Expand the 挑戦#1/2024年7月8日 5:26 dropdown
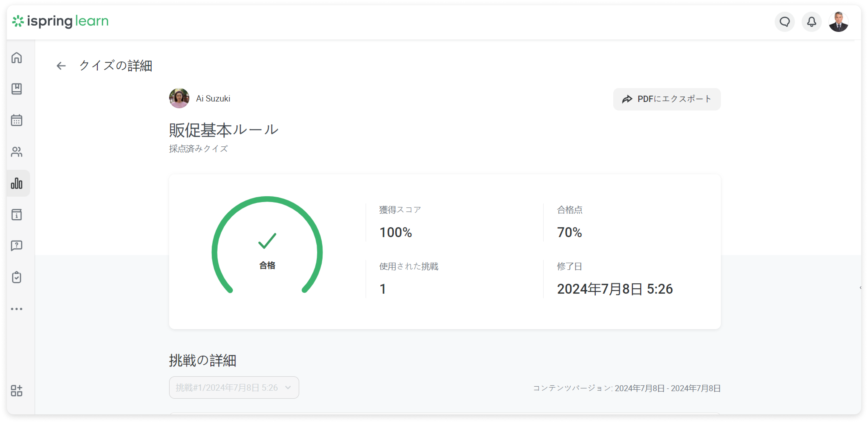Image resolution: width=868 pixels, height=423 pixels. point(234,387)
